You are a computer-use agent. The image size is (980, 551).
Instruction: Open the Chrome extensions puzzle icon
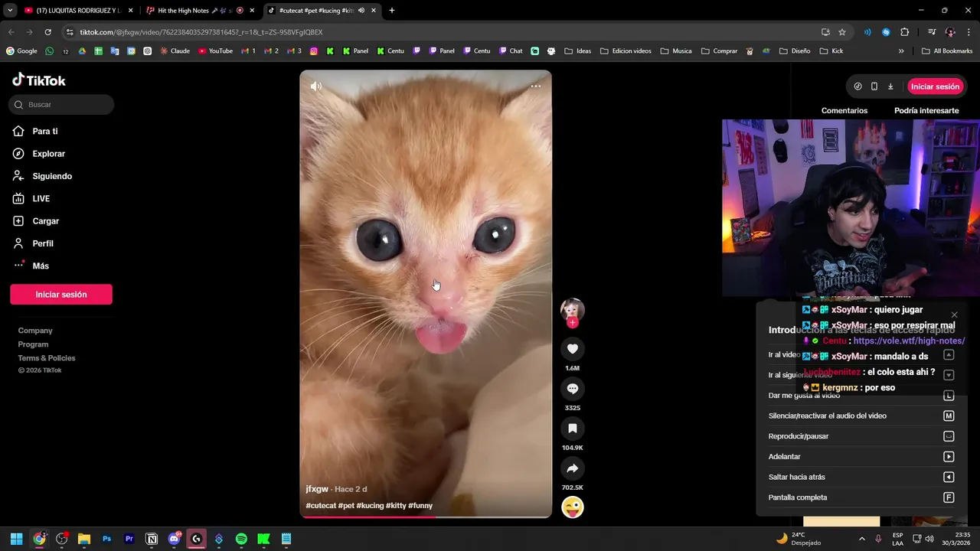(904, 32)
